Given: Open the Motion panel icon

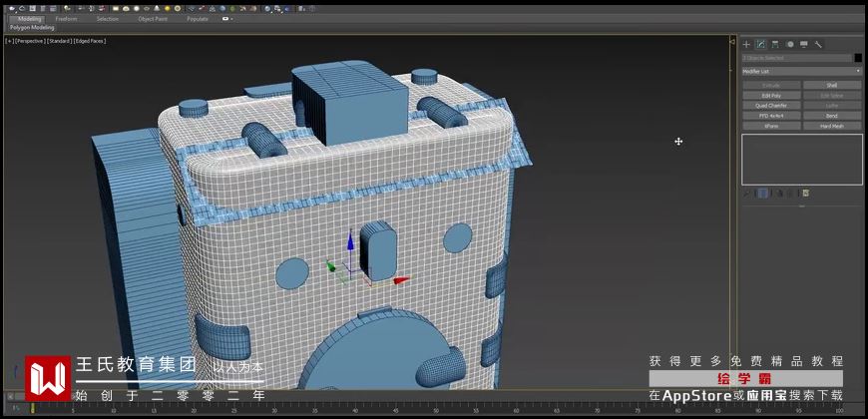Looking at the screenshot, I should pyautogui.click(x=790, y=44).
